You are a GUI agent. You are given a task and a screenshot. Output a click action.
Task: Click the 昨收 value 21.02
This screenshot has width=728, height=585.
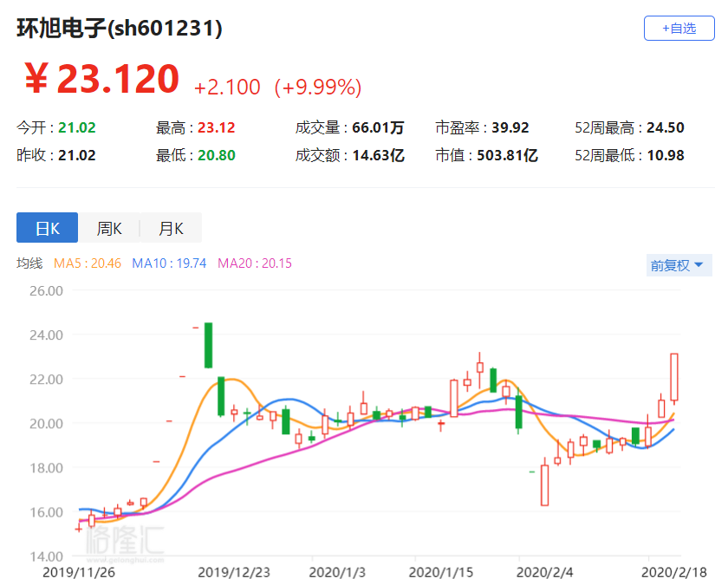[77, 155]
